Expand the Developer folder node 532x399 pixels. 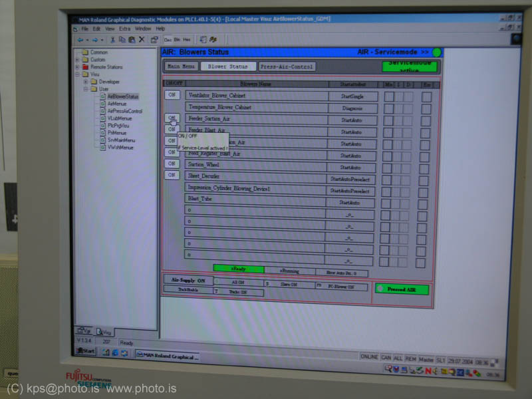click(x=86, y=82)
